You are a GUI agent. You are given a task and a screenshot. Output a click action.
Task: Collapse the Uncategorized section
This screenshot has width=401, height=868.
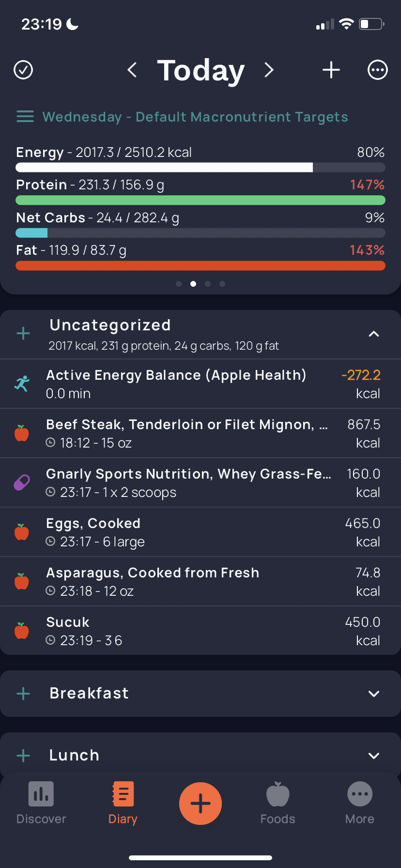[x=374, y=334]
